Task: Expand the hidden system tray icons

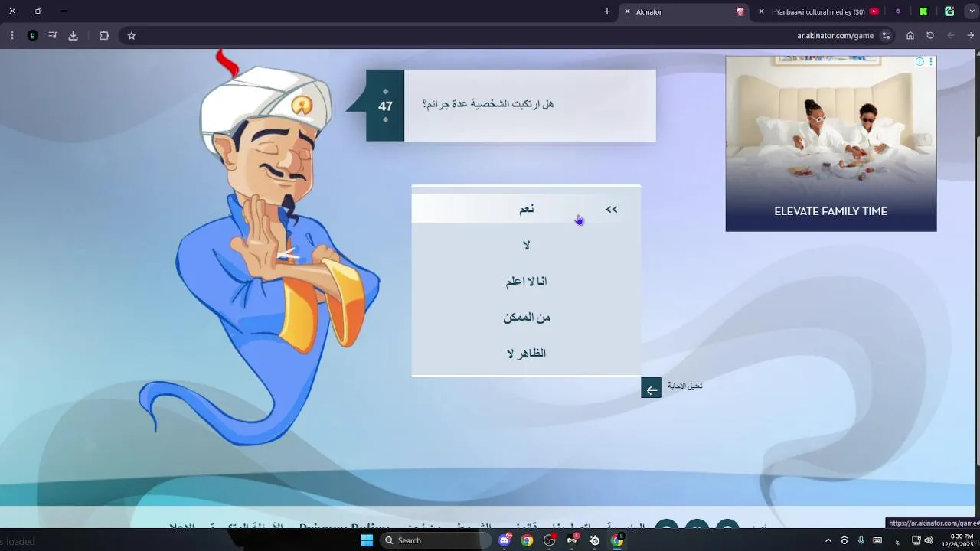Action: pyautogui.click(x=828, y=540)
